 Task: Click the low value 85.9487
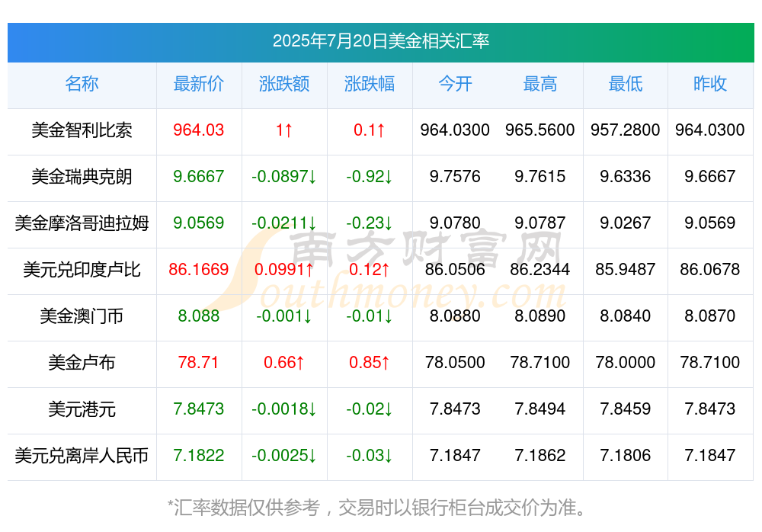tap(626, 269)
